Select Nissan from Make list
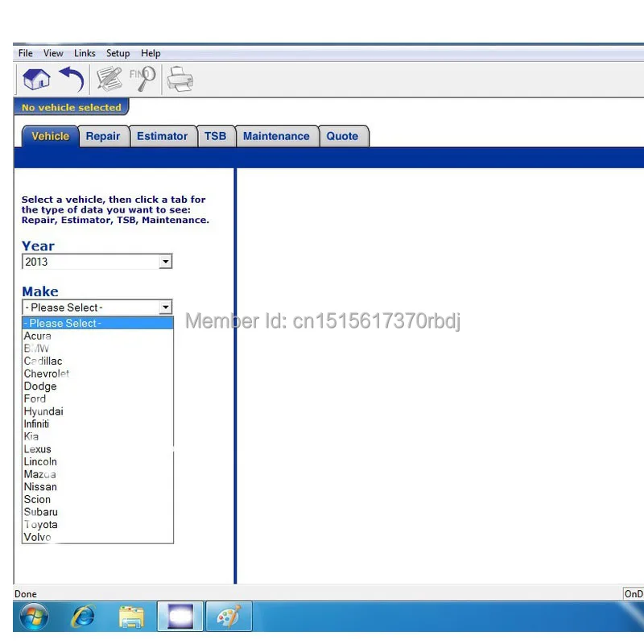The height and width of the screenshot is (644, 644). coord(97,487)
